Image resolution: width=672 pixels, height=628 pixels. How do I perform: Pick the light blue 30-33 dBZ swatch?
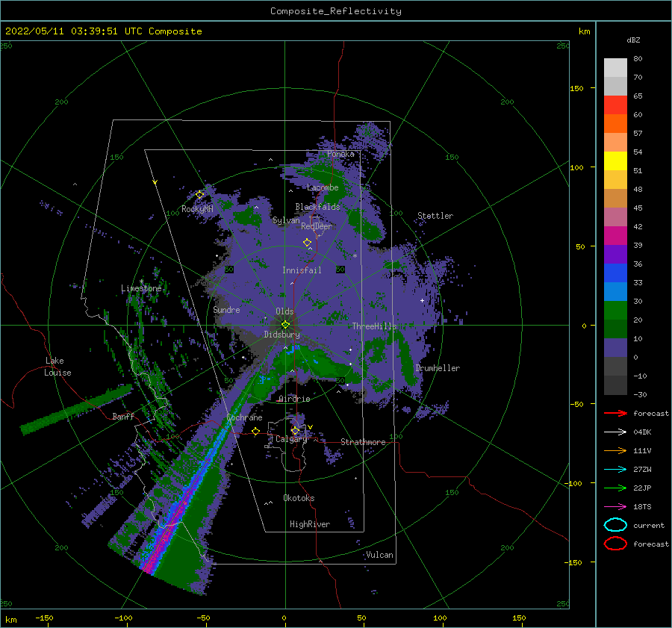615,292
